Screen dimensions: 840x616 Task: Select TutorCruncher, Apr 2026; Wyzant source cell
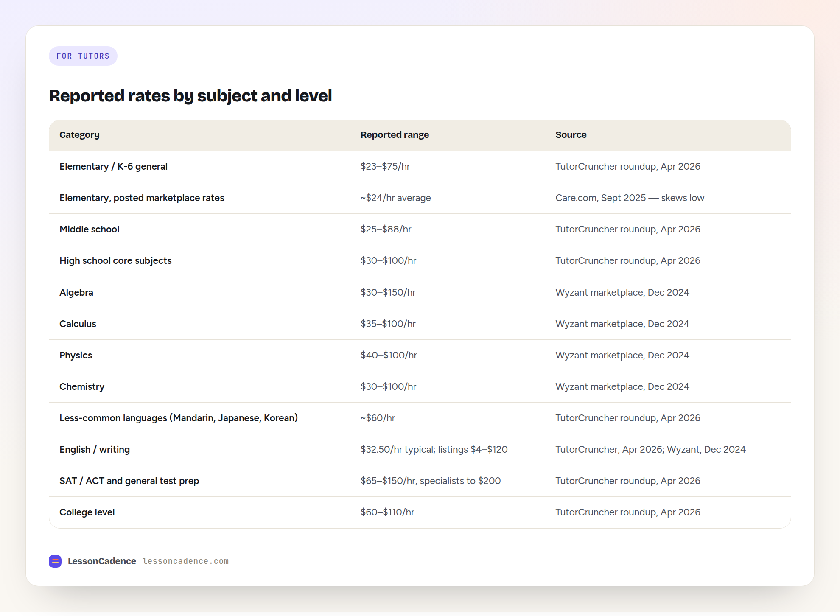coord(650,449)
